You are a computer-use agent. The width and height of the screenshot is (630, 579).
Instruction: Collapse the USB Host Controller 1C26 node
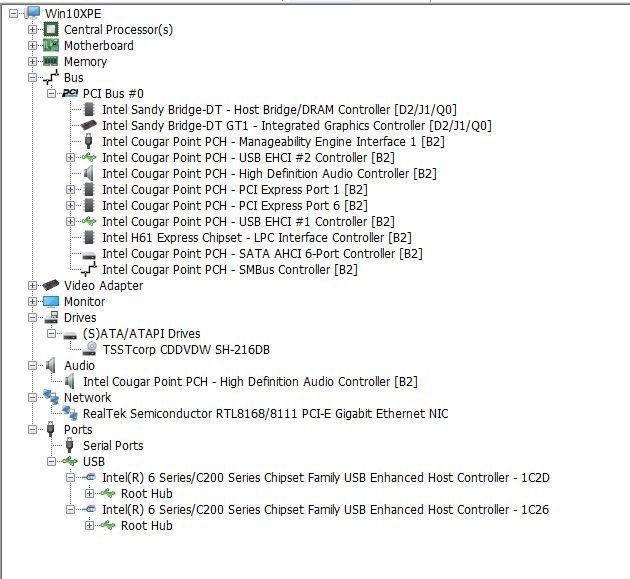coord(70,509)
